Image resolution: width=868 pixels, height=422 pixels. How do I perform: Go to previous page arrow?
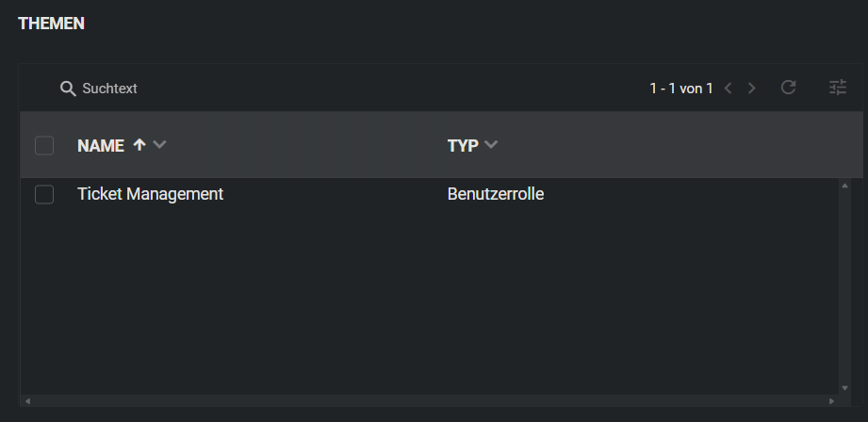729,89
